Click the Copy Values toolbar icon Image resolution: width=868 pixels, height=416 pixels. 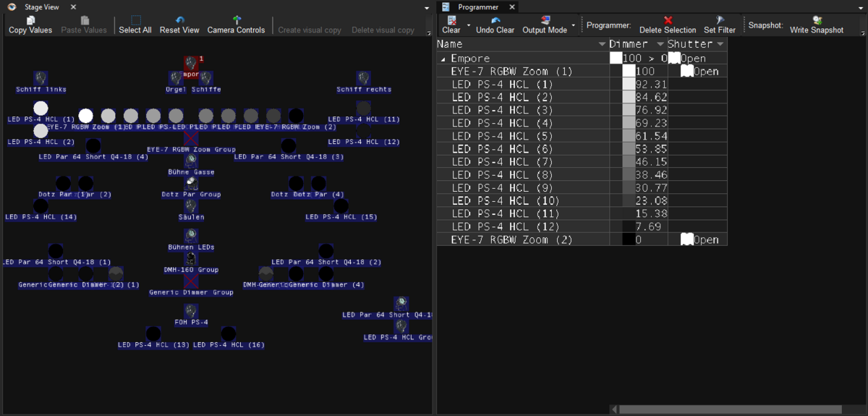30,20
